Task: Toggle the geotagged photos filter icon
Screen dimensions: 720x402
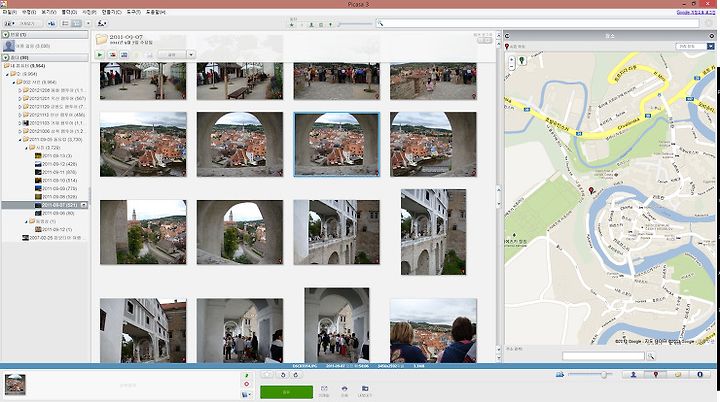Action: pyautogui.click(x=330, y=24)
